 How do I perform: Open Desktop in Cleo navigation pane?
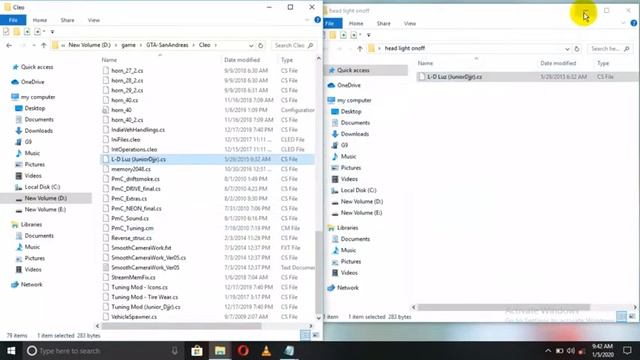[x=34, y=108]
